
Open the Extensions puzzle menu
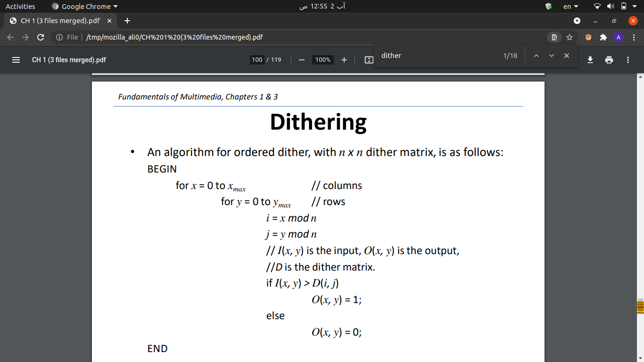click(603, 37)
